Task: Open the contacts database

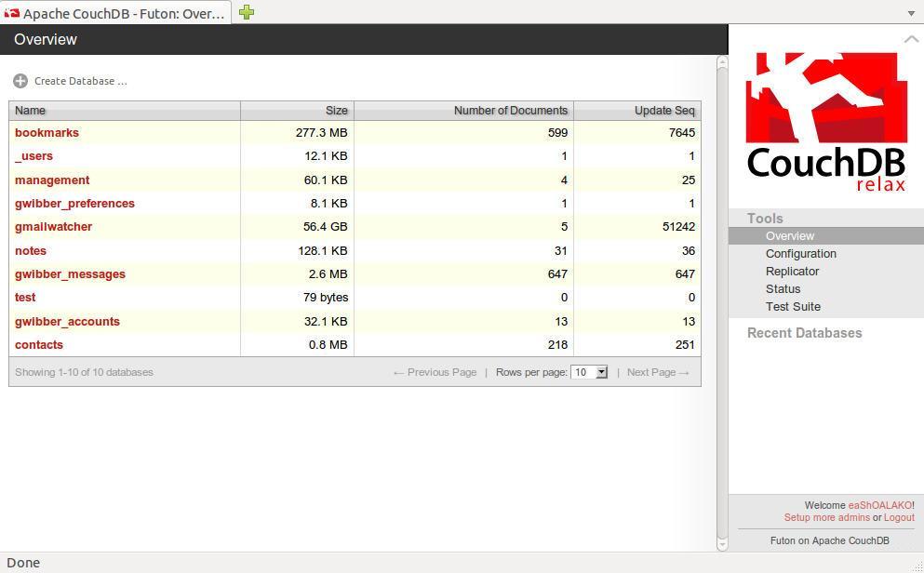Action: coord(39,344)
